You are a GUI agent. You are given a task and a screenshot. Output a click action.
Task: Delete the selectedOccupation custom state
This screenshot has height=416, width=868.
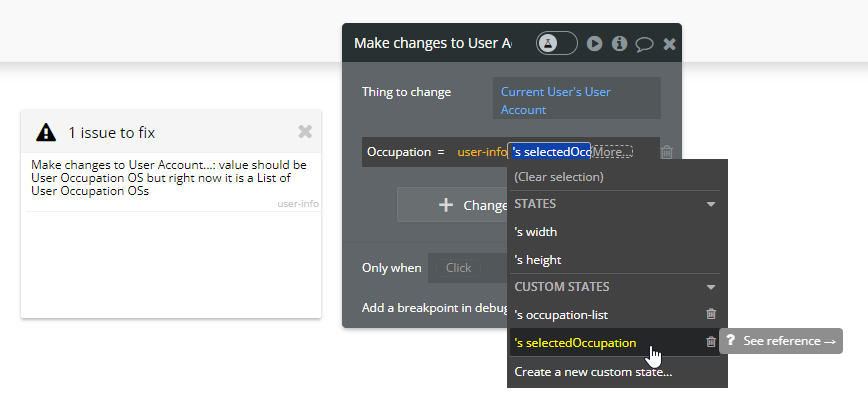pos(711,342)
